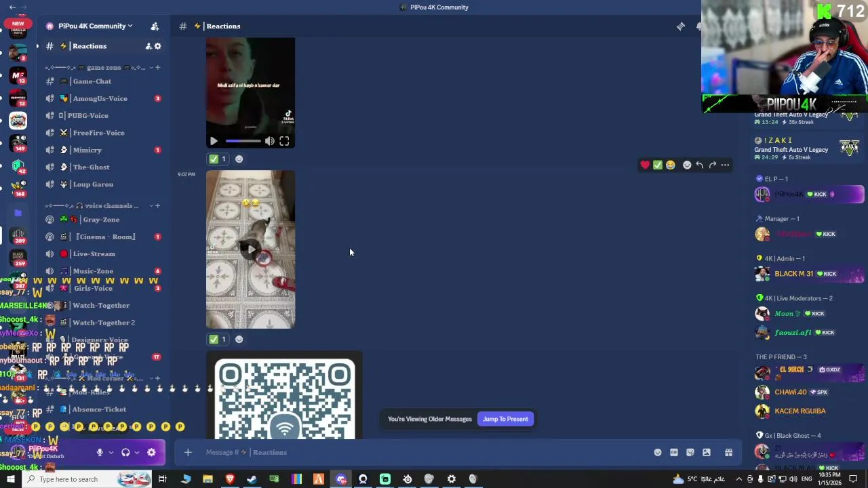The height and width of the screenshot is (488, 868).
Task: Toggle fullscreen on the first video
Action: (x=284, y=141)
